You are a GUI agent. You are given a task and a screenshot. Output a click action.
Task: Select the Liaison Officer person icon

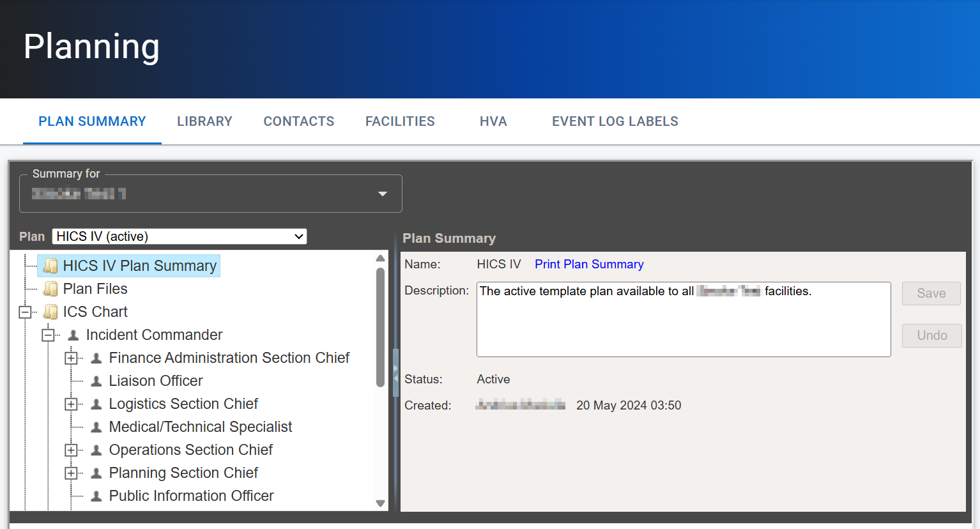click(x=96, y=380)
